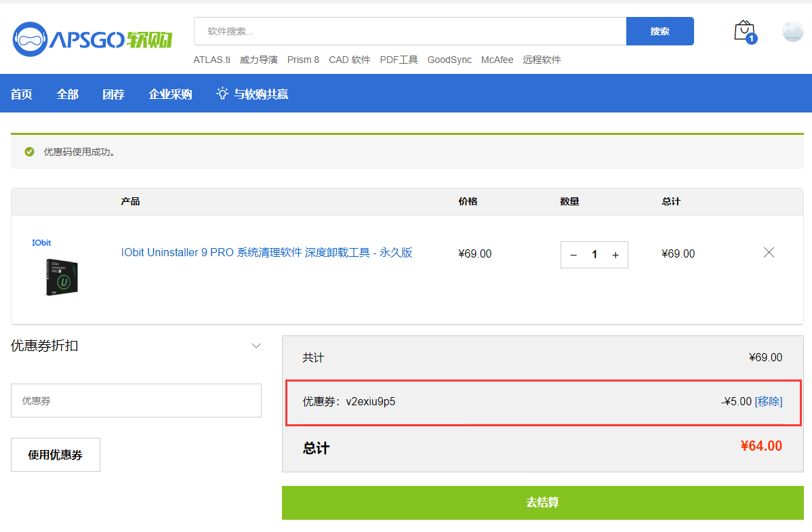This screenshot has width=812, height=532.
Task: Open 企业采购 navigation item
Action: [170, 94]
